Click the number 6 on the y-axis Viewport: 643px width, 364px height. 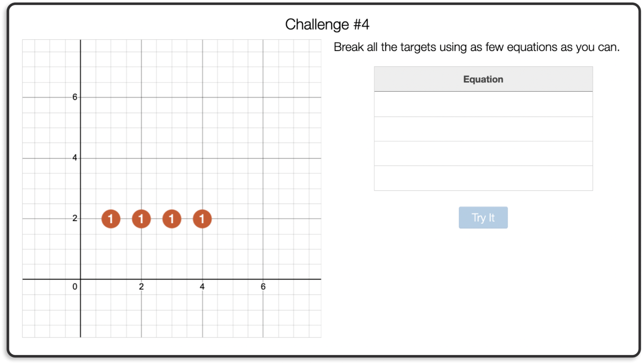tap(74, 97)
